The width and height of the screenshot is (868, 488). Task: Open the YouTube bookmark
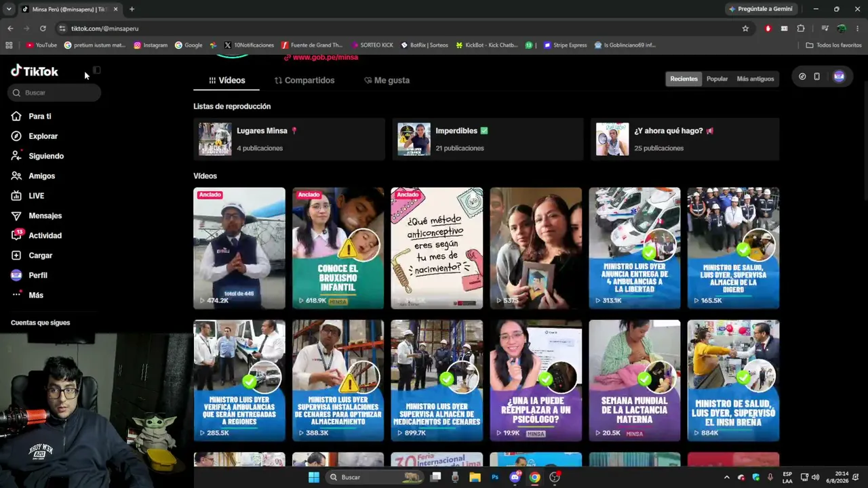tap(41, 45)
